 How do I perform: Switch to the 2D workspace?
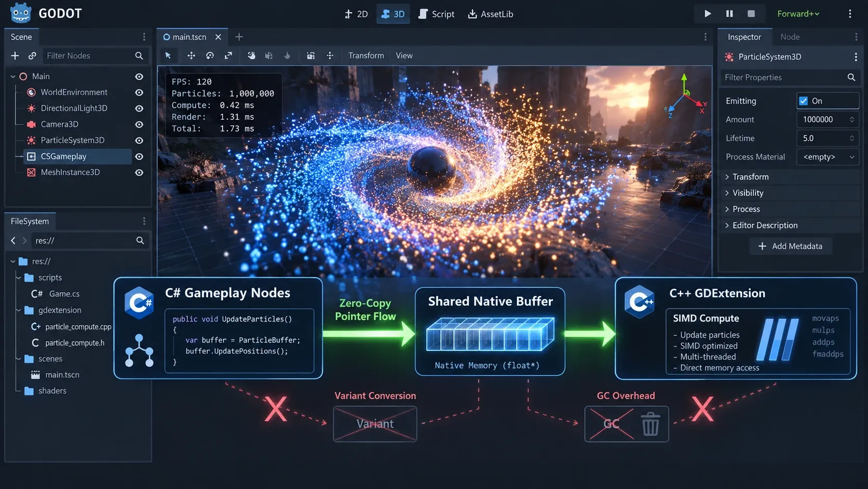tap(356, 14)
